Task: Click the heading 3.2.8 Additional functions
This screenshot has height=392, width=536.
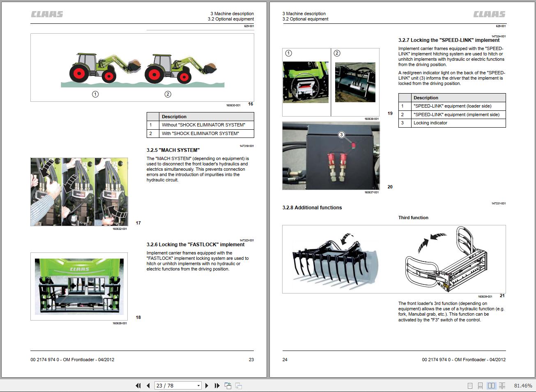Action: [312, 208]
